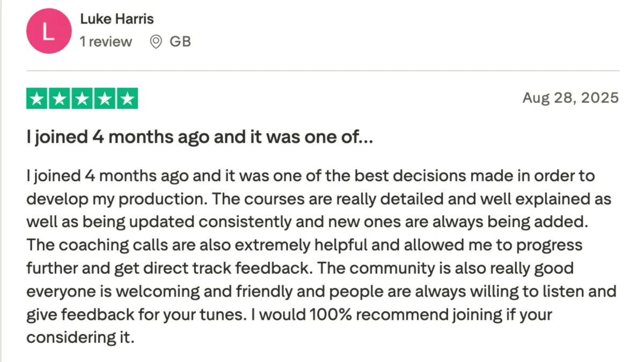This screenshot has height=362, width=644.
Task: Click the first green rating star
Action: tap(37, 99)
